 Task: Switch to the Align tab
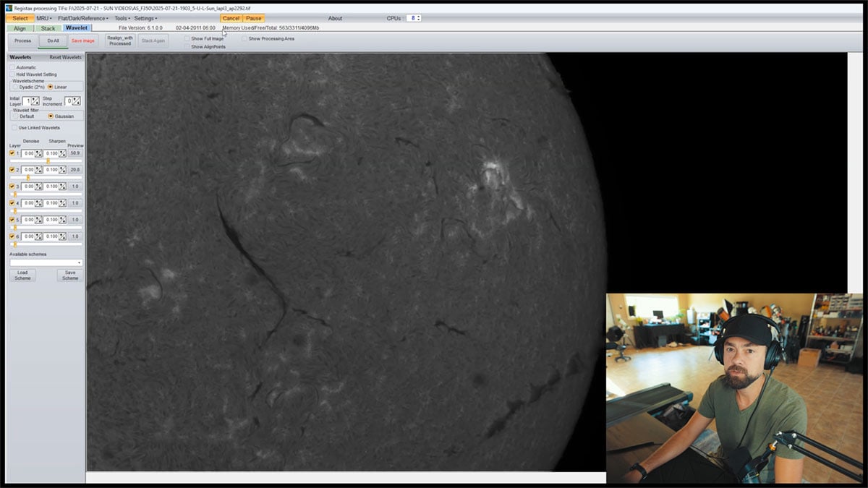(x=19, y=27)
